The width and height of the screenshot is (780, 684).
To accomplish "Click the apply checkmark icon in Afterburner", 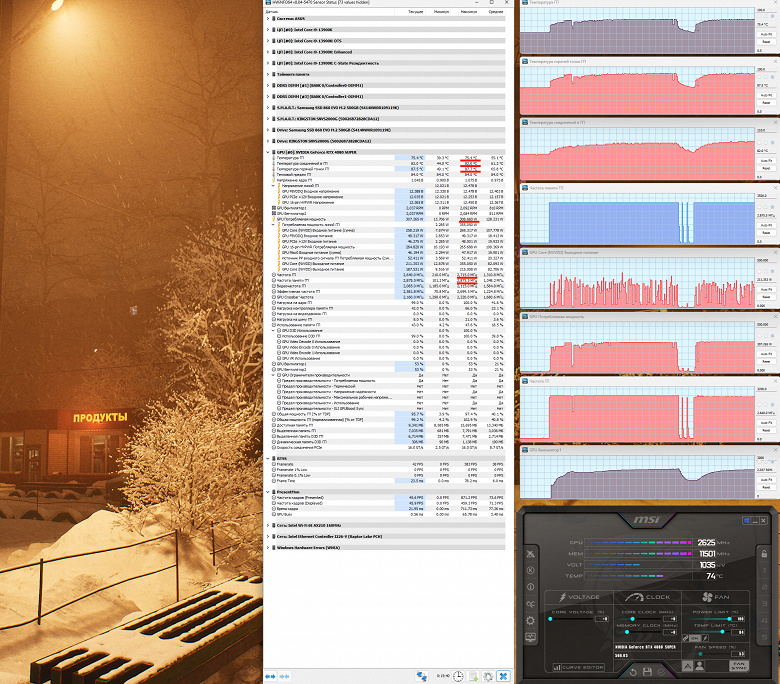I will click(661, 673).
